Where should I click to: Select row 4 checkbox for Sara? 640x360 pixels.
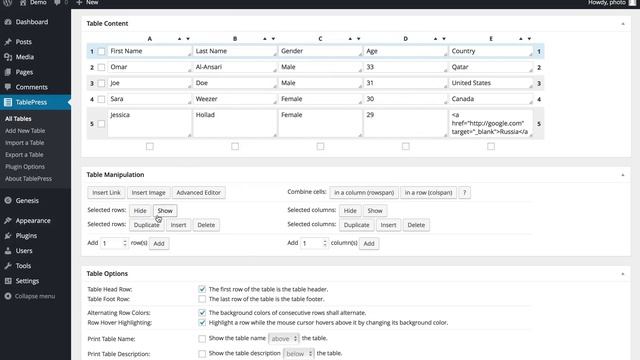point(101,99)
